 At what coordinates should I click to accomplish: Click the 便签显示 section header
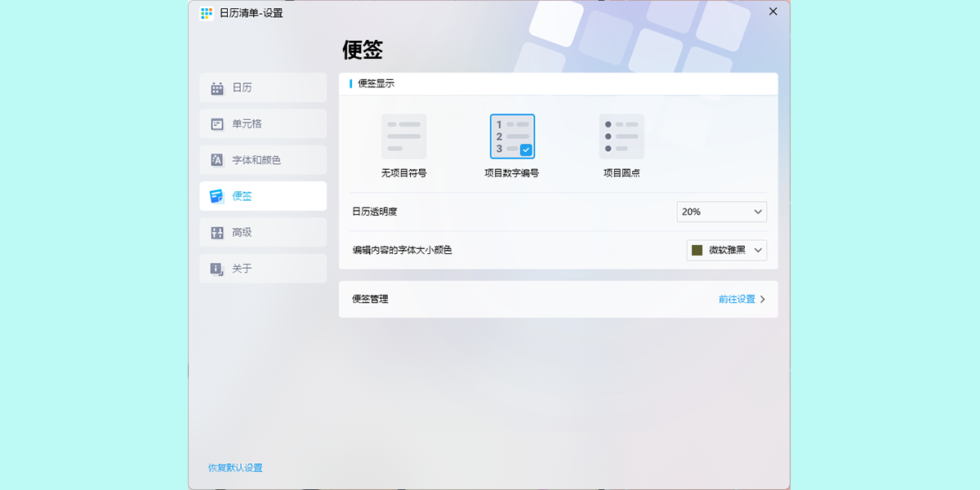[x=376, y=83]
